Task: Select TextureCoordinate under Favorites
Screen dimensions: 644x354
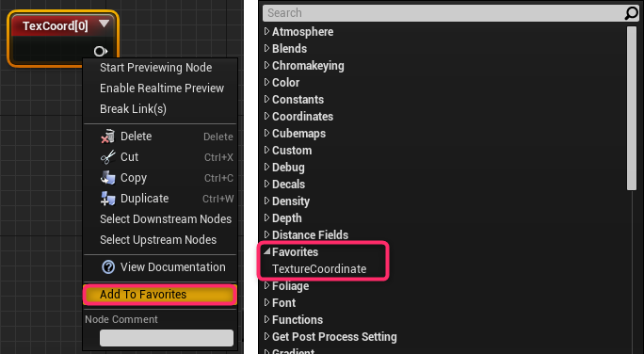Action: (x=319, y=269)
